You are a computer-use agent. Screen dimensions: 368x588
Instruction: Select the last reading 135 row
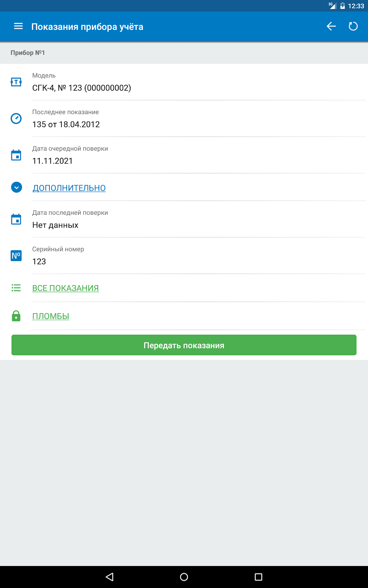[184, 119]
